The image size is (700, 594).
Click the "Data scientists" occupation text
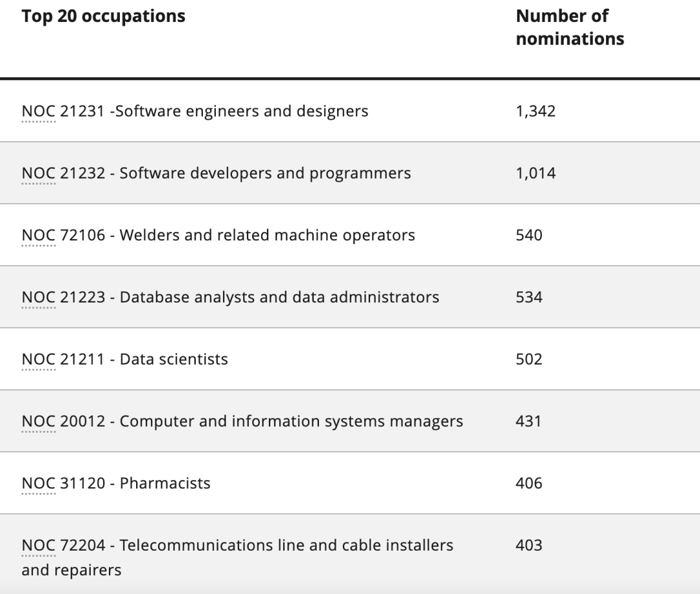(174, 360)
